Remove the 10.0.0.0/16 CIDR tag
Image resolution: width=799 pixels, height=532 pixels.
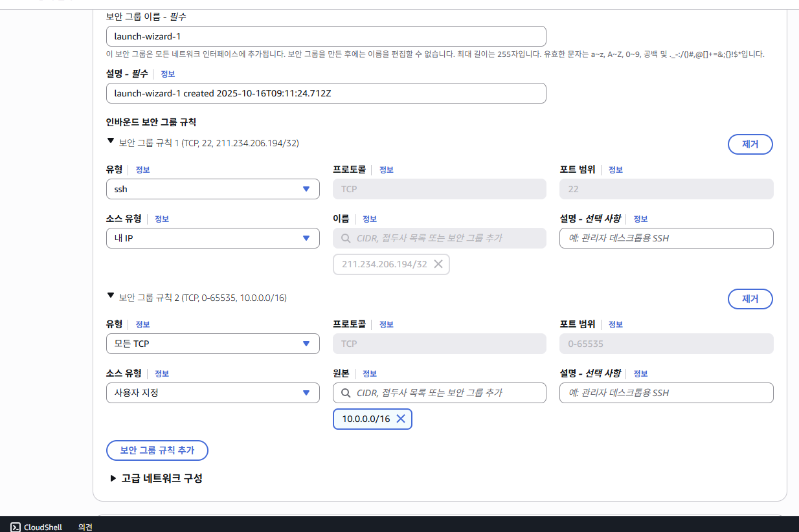400,419
